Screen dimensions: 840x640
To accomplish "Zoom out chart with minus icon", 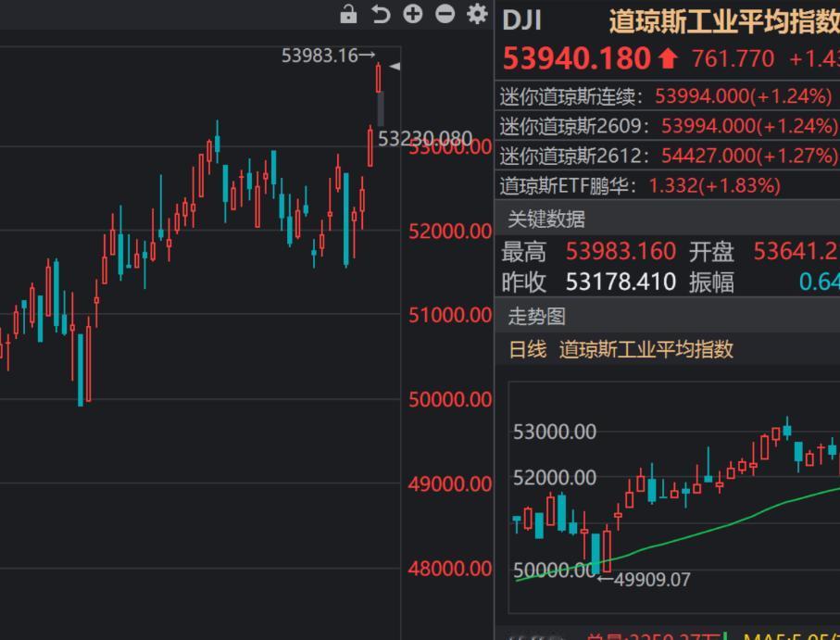I will click(445, 14).
